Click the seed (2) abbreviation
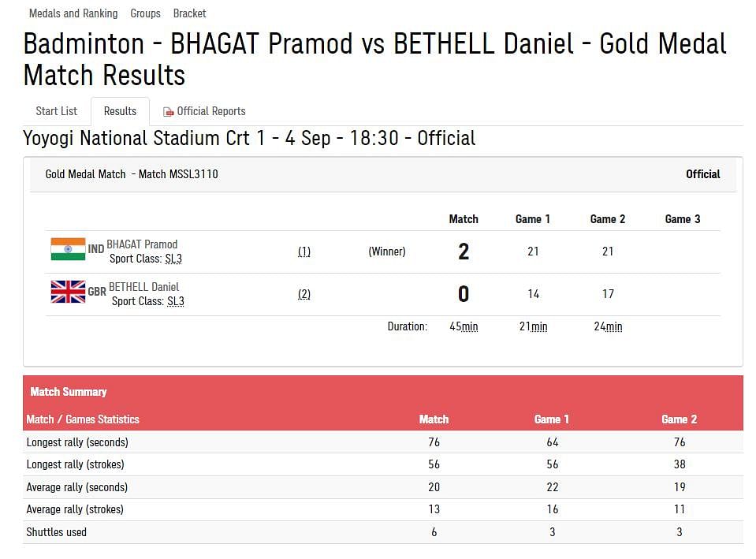The image size is (756, 559). 304,294
